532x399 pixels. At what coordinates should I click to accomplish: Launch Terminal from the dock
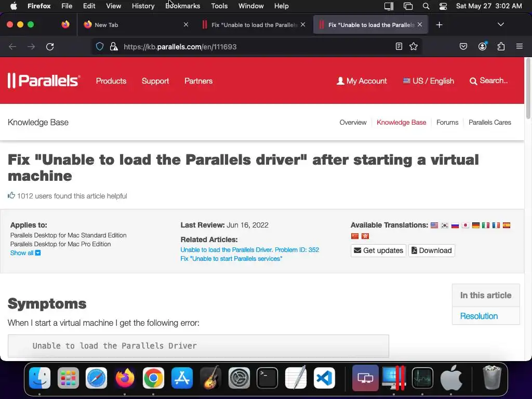pos(268,378)
